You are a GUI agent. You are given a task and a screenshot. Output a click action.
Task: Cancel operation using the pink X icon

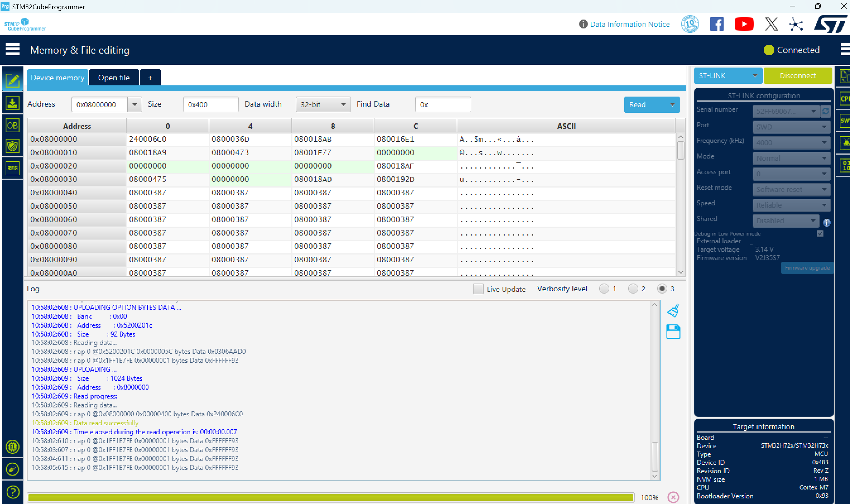[673, 497]
